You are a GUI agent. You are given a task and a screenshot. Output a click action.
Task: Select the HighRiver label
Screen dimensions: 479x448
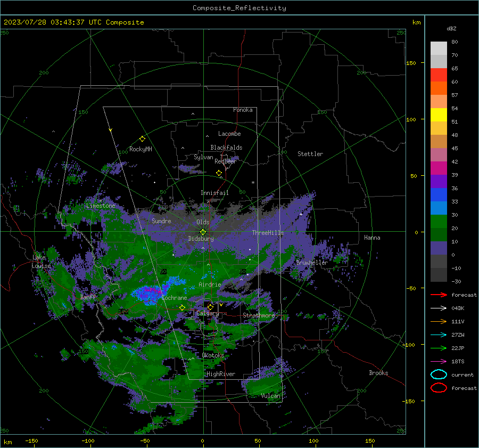[221, 374]
